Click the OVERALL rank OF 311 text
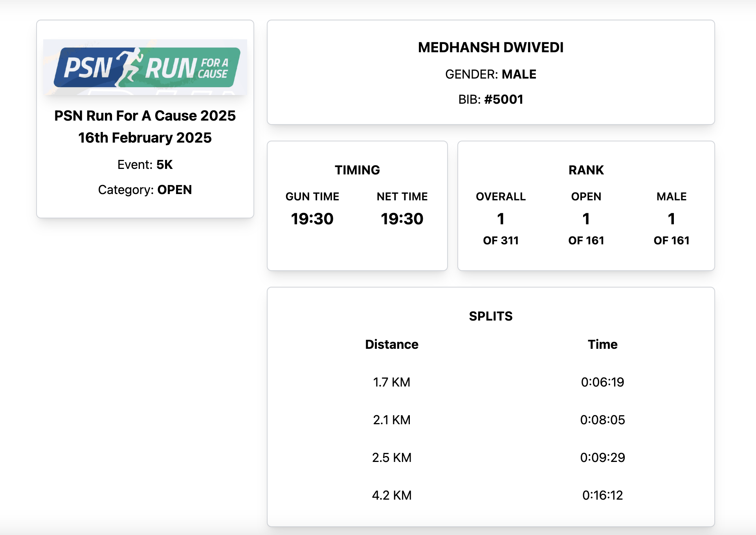Image resolution: width=756 pixels, height=535 pixels. coord(501,240)
